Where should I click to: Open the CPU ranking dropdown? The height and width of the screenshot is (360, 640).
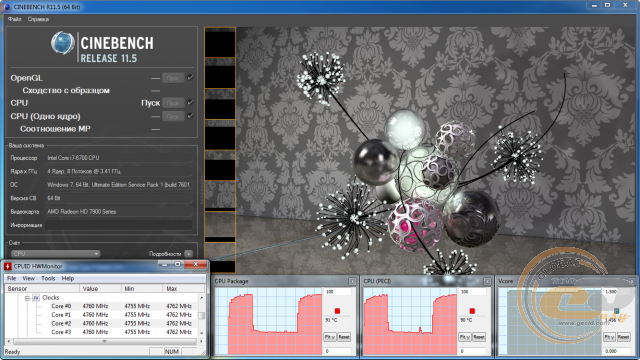[x=56, y=253]
